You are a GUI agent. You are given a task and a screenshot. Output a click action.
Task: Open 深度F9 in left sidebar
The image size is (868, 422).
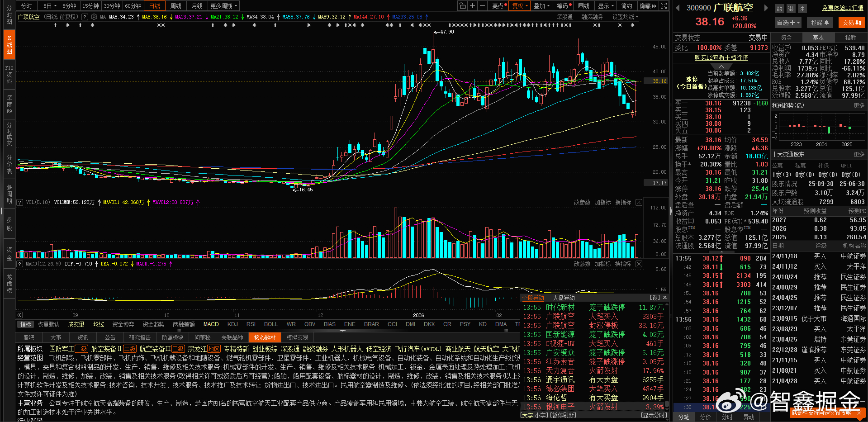[9, 104]
